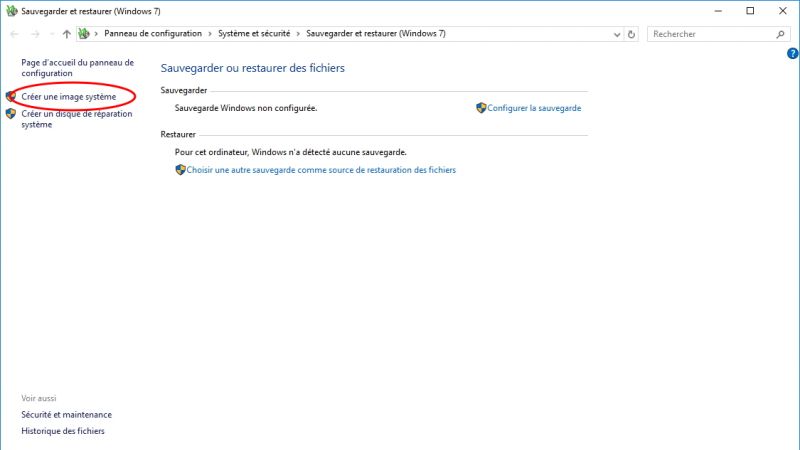800x450 pixels.
Task: Click 'Panneau de configuration' breadcrumb
Action: [x=153, y=34]
